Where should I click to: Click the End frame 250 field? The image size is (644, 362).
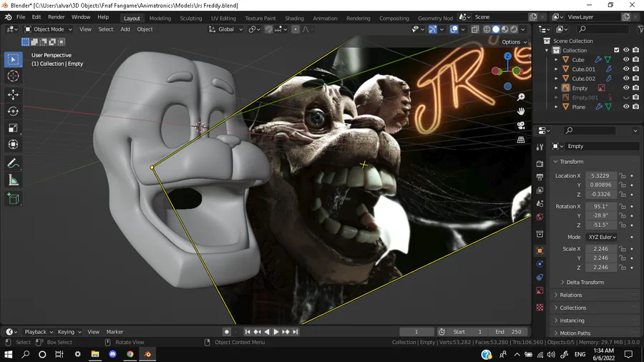click(508, 332)
